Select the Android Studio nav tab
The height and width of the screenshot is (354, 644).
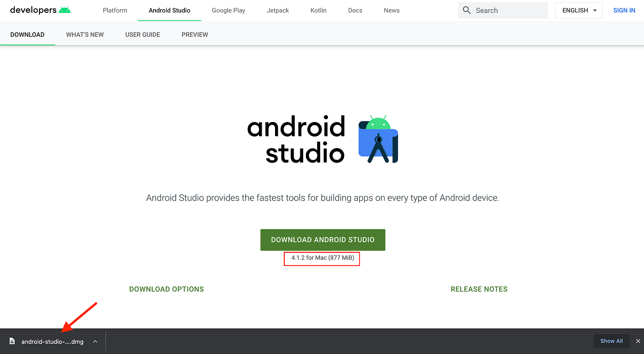(x=169, y=10)
